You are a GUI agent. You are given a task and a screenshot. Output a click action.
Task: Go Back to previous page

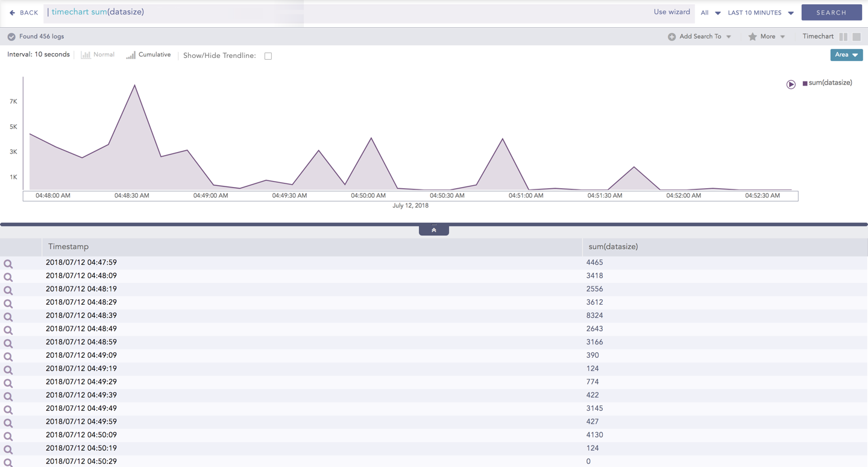(24, 13)
